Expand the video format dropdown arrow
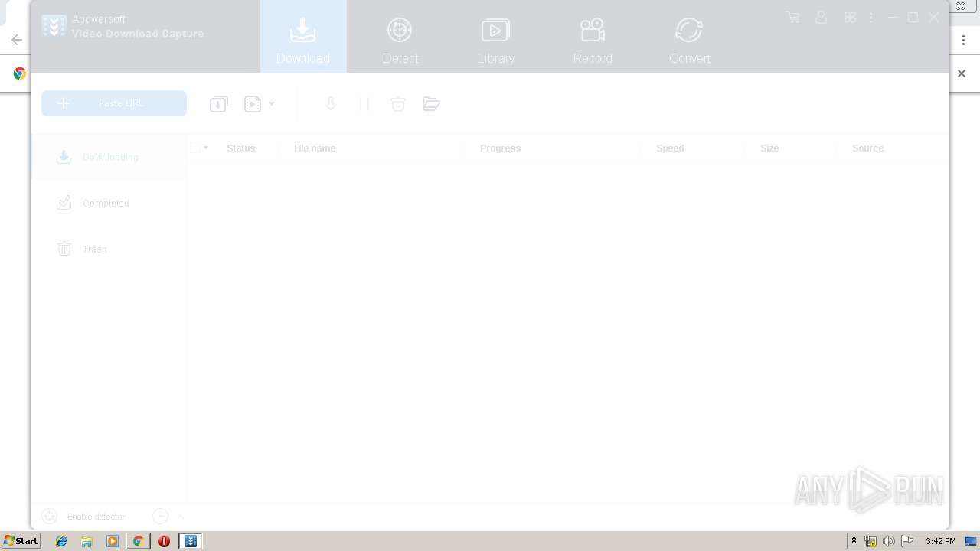Viewport: 980px width, 551px height. pyautogui.click(x=272, y=104)
